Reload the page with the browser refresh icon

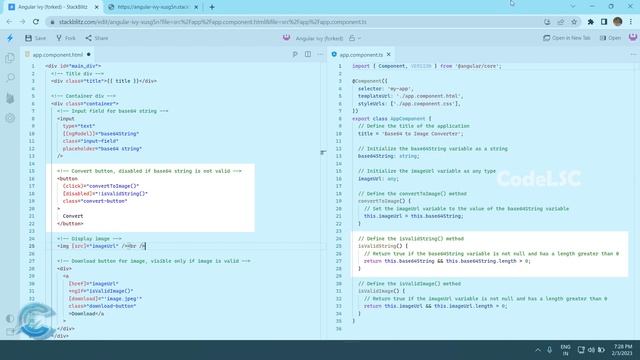click(x=36, y=22)
